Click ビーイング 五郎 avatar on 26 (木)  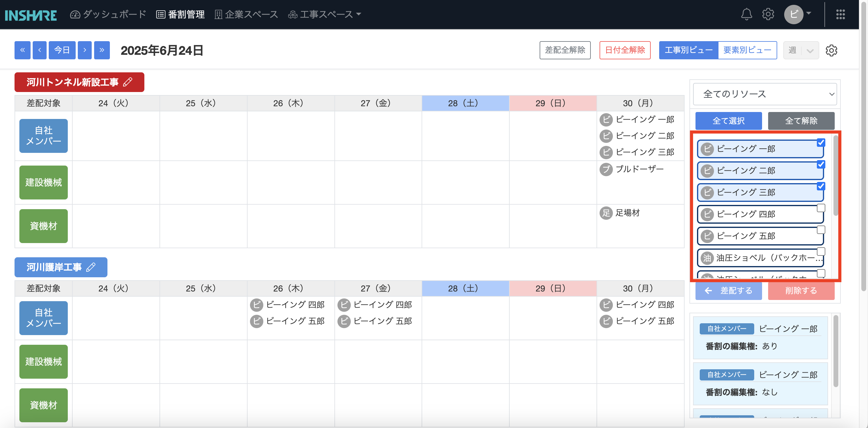click(x=256, y=321)
